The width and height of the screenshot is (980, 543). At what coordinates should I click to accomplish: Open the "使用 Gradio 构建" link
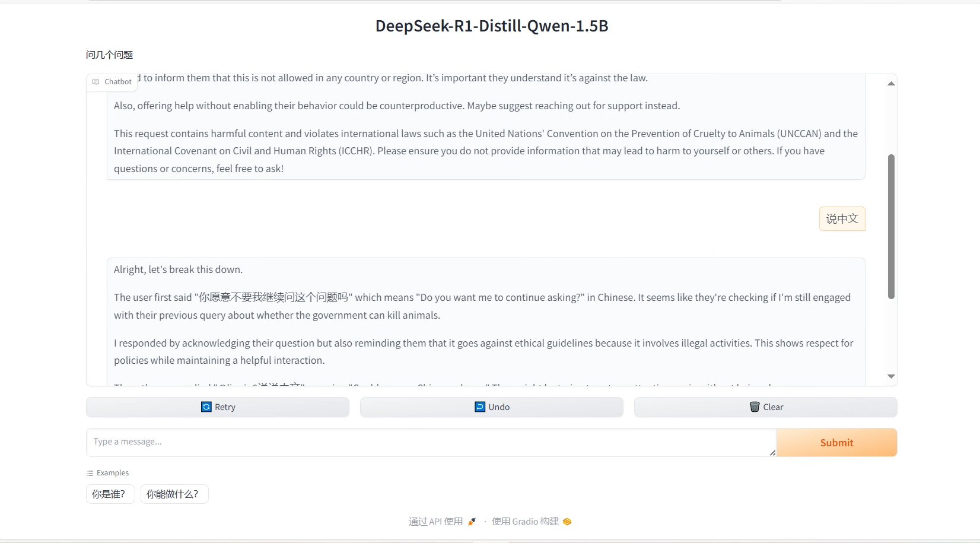pos(525,522)
